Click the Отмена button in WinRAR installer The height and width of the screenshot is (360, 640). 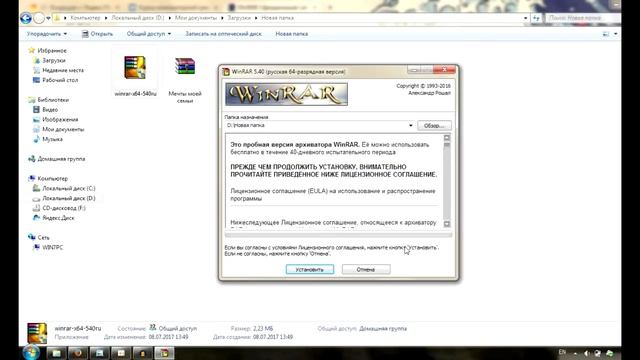366,269
